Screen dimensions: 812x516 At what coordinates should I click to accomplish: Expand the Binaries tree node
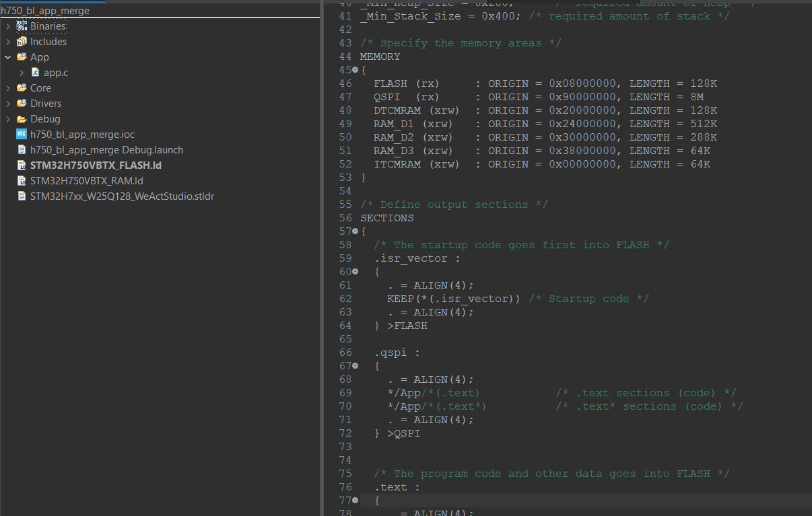click(x=7, y=26)
